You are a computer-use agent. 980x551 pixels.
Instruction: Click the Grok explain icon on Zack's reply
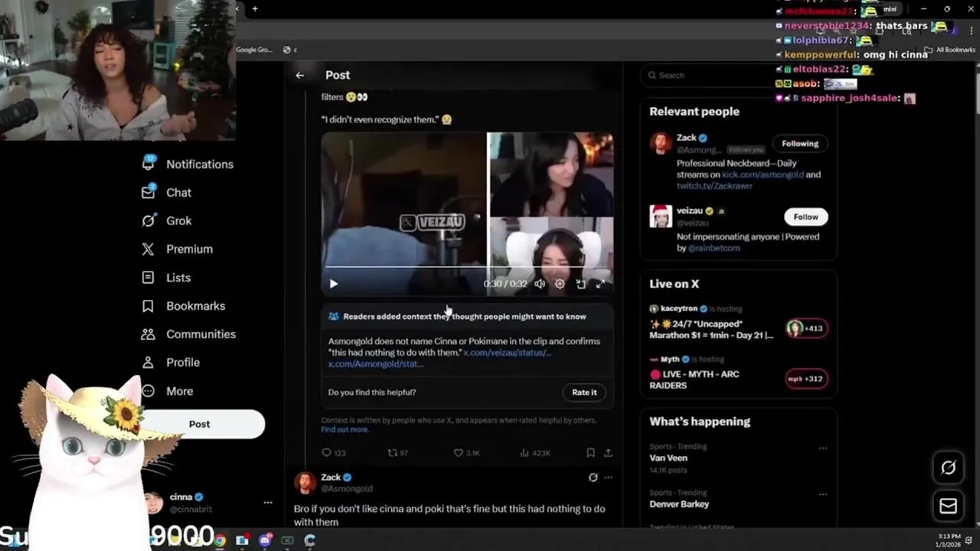(x=593, y=478)
